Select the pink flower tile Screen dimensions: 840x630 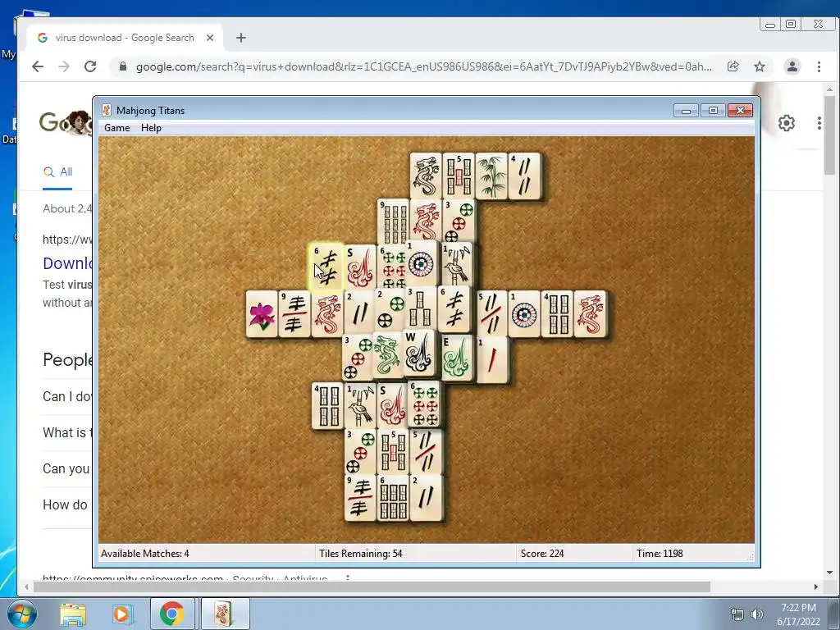[x=262, y=314]
